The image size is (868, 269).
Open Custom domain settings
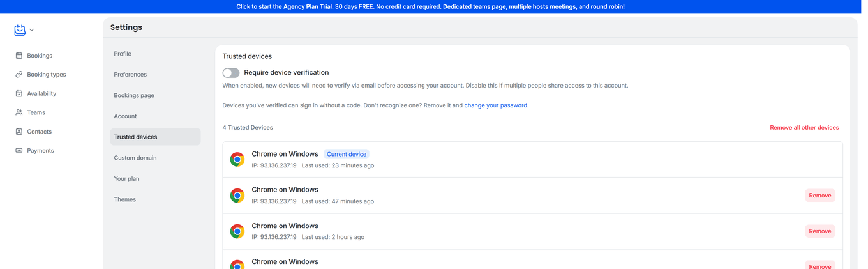click(155, 158)
